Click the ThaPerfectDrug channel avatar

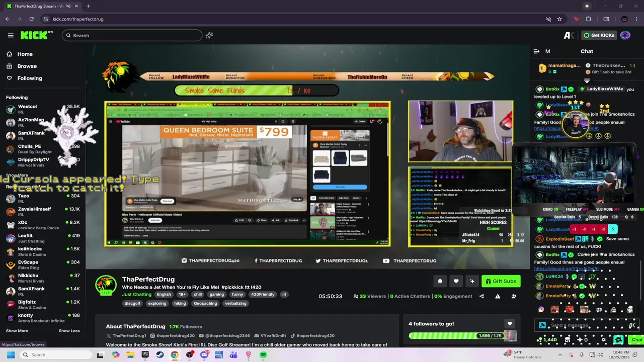click(106, 285)
